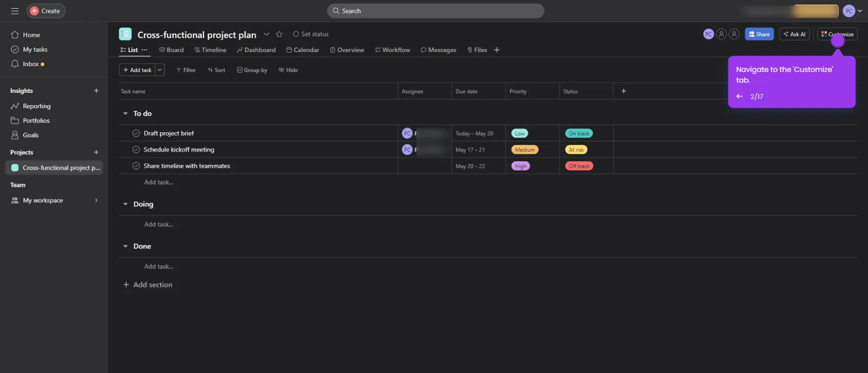
Task: Add a new column with plus icon
Action: click(623, 91)
